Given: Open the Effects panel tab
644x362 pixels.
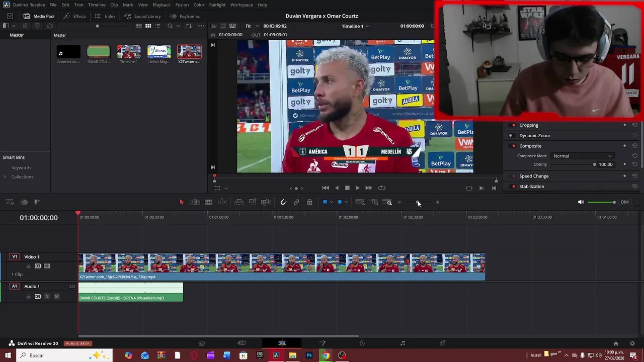Looking at the screenshot, I should (74, 16).
